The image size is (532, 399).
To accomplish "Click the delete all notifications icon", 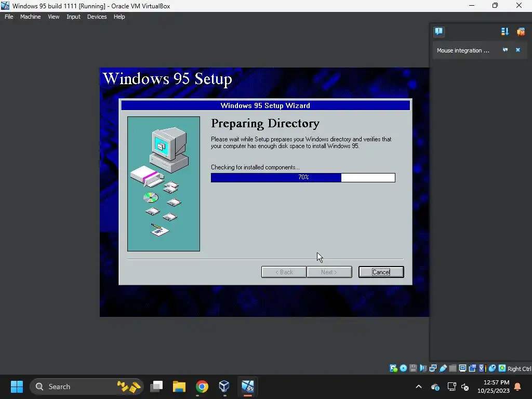I will (x=521, y=32).
